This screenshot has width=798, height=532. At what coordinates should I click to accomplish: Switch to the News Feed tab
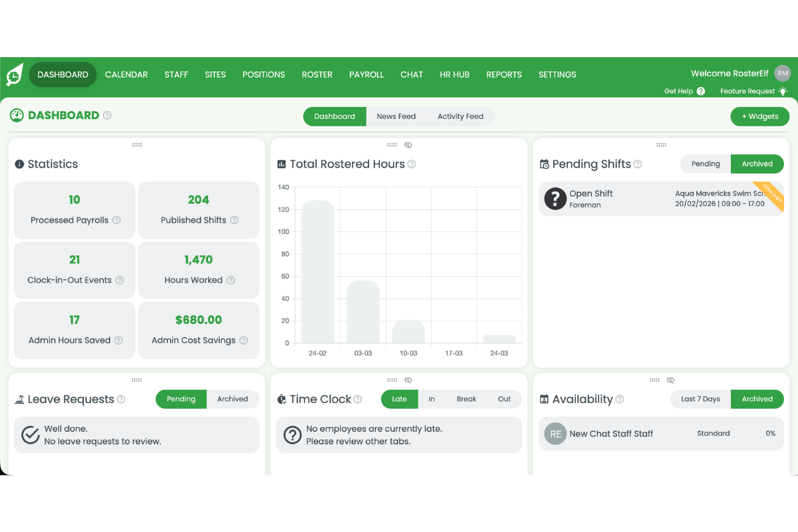tap(396, 116)
